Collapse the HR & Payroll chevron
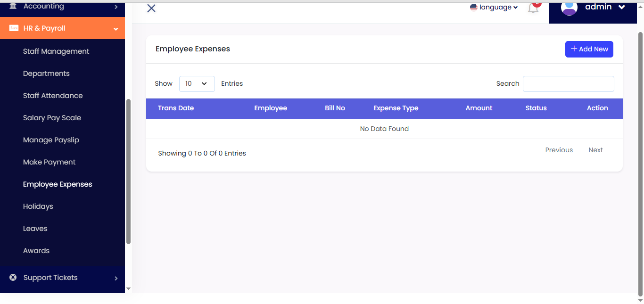Viewport: 644px width, 304px height. [116, 29]
